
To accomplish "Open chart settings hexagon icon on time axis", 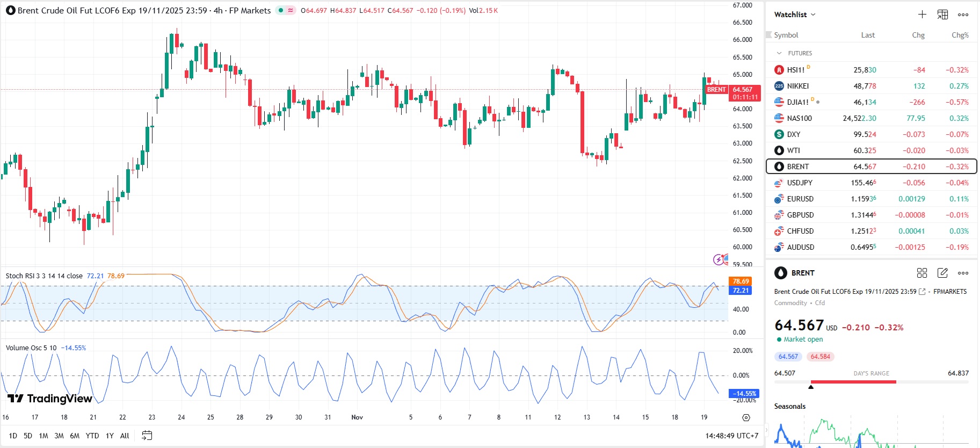I will pyautogui.click(x=746, y=417).
